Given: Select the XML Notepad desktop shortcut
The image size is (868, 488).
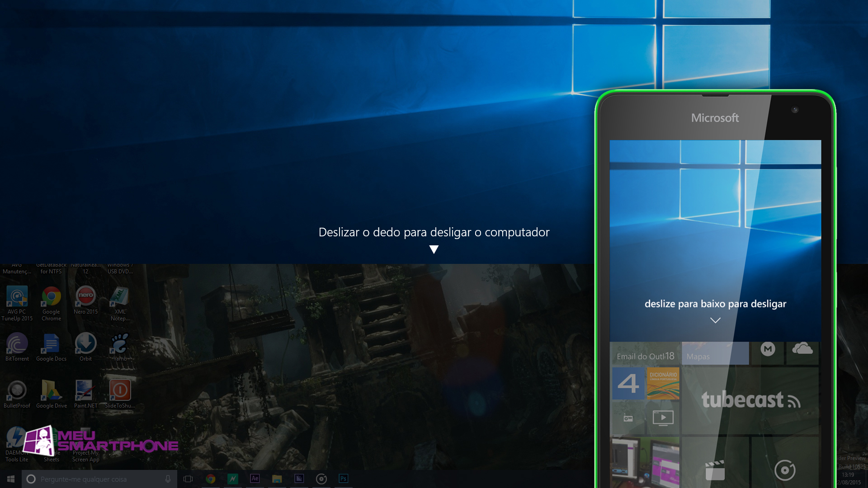Looking at the screenshot, I should (120, 303).
